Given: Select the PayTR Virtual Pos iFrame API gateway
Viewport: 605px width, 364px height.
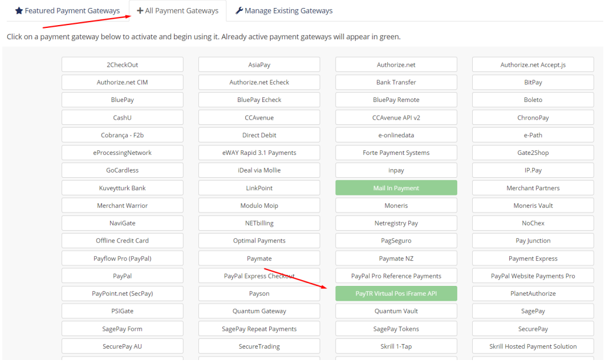Looking at the screenshot, I should click(x=396, y=294).
